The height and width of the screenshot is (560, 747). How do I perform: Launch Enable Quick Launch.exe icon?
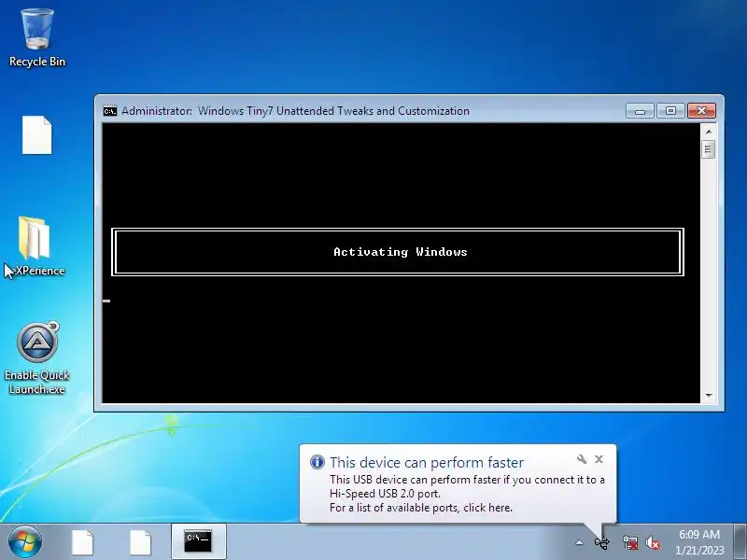(x=37, y=358)
